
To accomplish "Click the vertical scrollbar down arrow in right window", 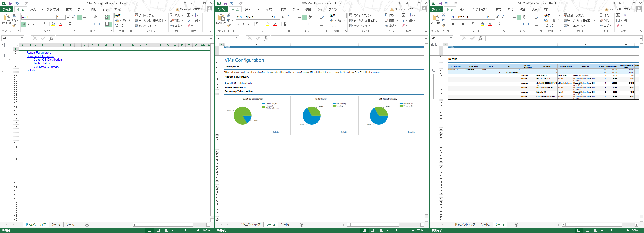I will coord(641,220).
